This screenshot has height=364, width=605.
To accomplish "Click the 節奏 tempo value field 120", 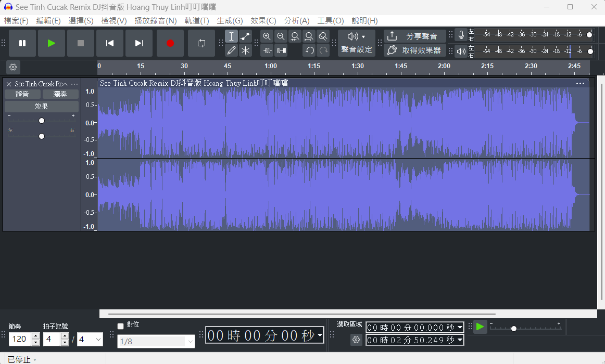I will point(20,339).
